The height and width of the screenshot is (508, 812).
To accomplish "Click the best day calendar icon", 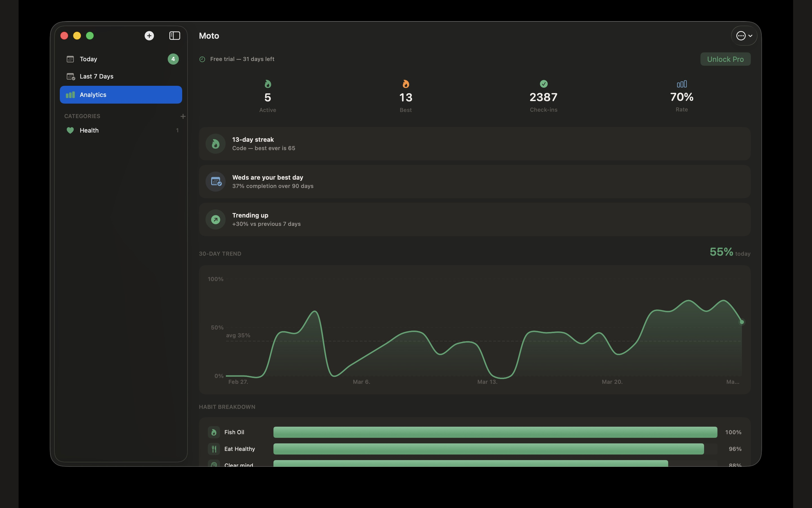I will click(x=215, y=182).
